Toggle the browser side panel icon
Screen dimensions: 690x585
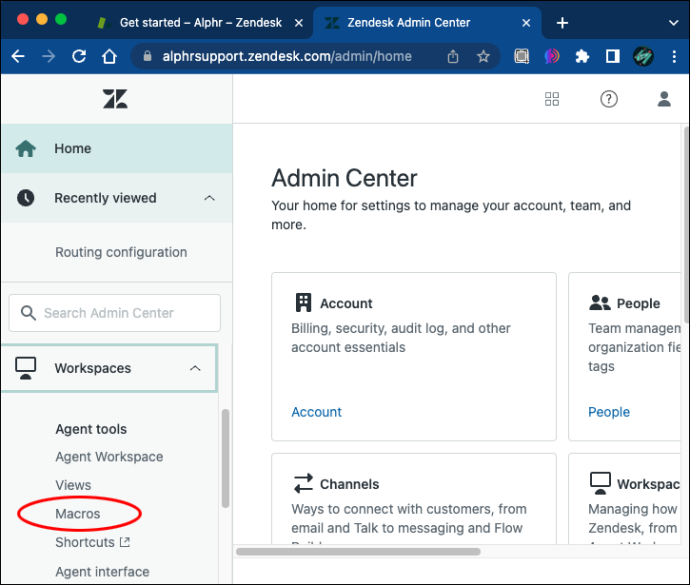(x=613, y=56)
